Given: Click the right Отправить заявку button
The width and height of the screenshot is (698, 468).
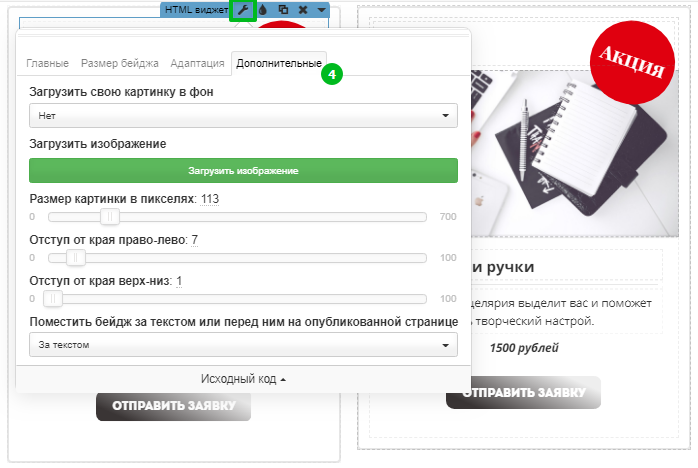Looking at the screenshot, I should click(x=523, y=393).
